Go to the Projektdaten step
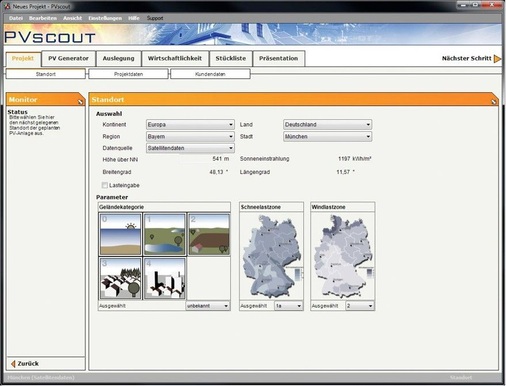This screenshot has height=386, width=506. pyautogui.click(x=128, y=74)
